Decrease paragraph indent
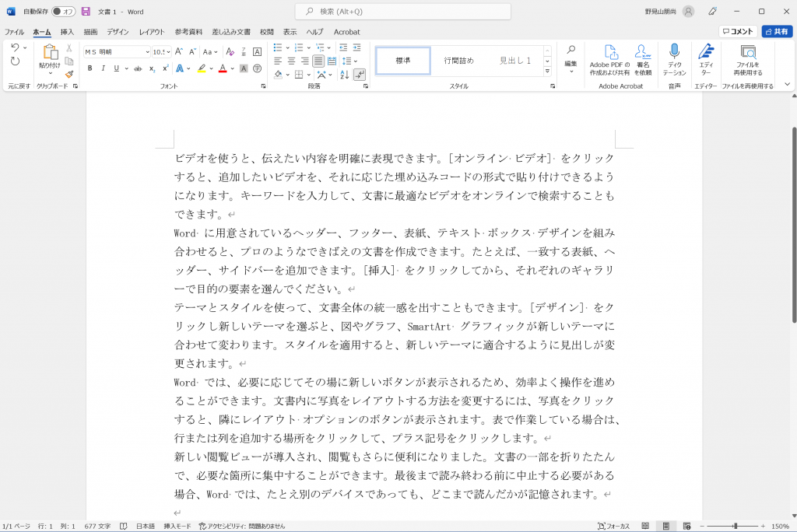Image resolution: width=797 pixels, height=532 pixels. 343,47
